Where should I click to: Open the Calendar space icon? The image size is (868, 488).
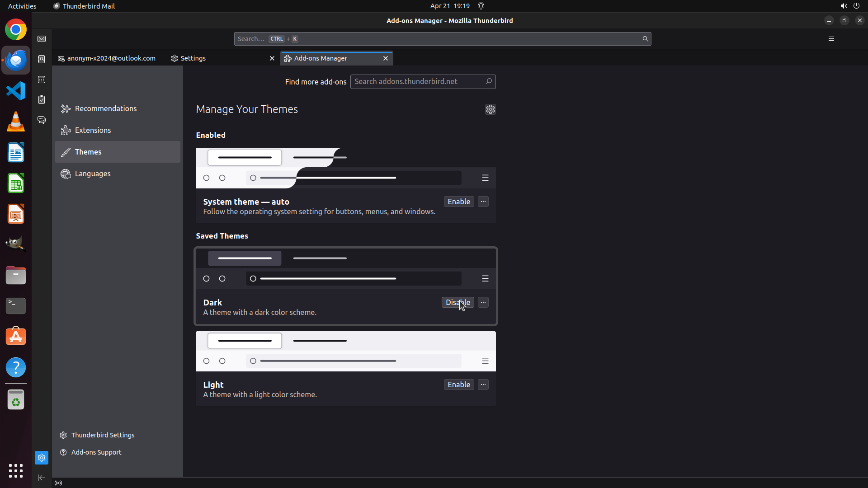pos(42,80)
